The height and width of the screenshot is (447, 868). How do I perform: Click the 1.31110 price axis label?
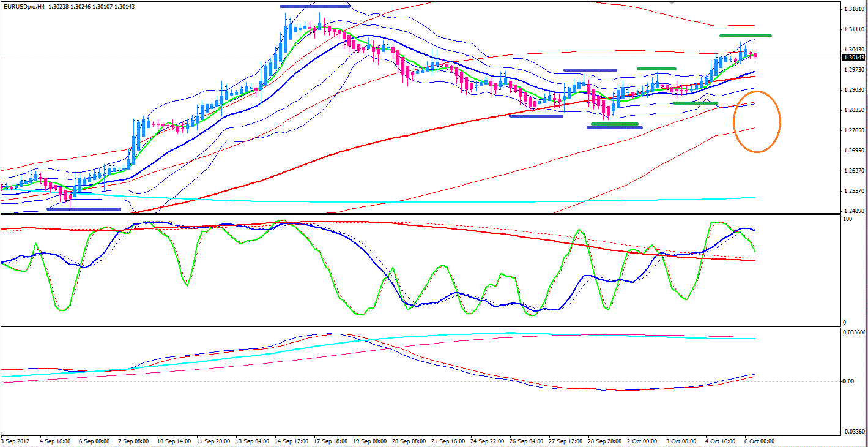click(x=853, y=29)
